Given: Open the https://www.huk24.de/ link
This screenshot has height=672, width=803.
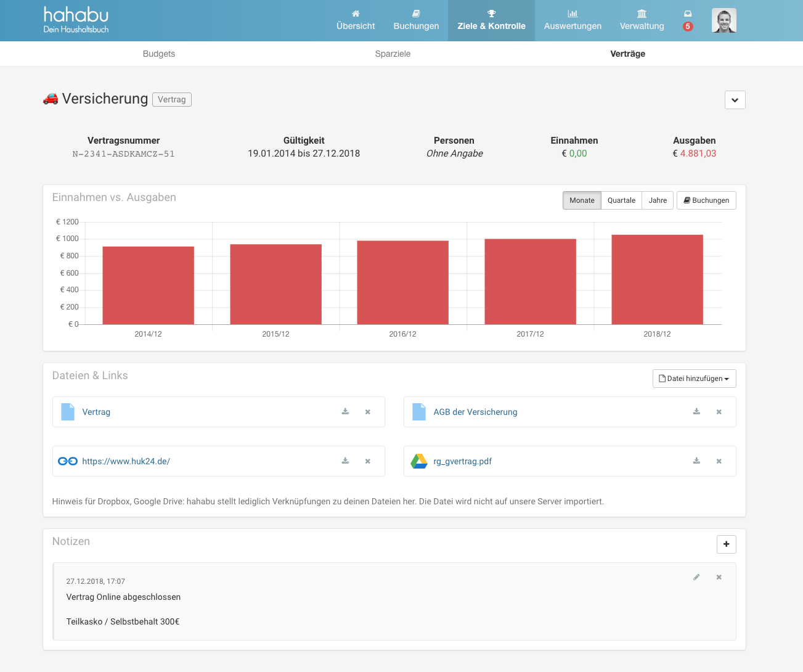Looking at the screenshot, I should [x=126, y=461].
